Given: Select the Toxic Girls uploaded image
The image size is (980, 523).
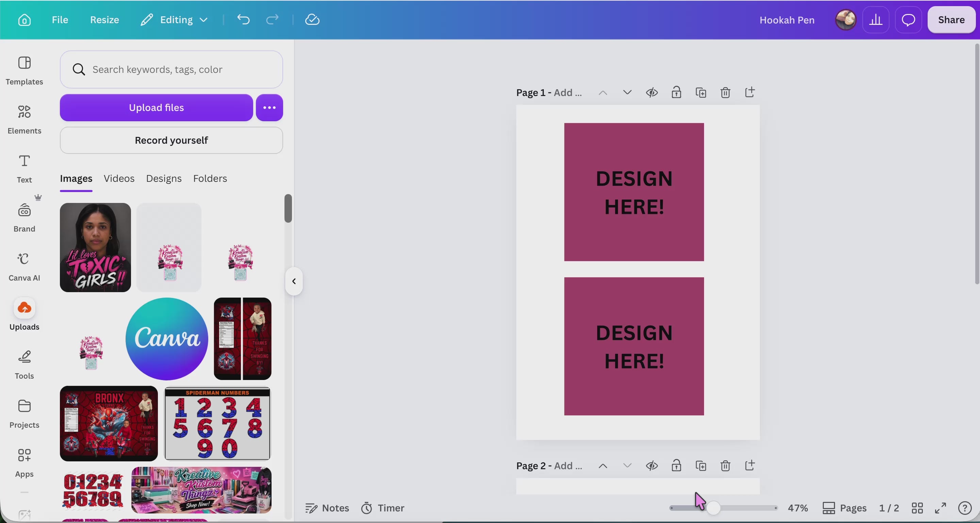Looking at the screenshot, I should click(95, 248).
